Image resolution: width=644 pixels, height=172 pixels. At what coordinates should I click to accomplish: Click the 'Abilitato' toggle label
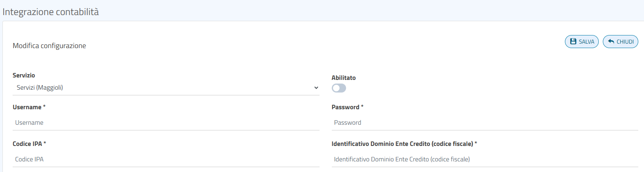click(x=344, y=78)
